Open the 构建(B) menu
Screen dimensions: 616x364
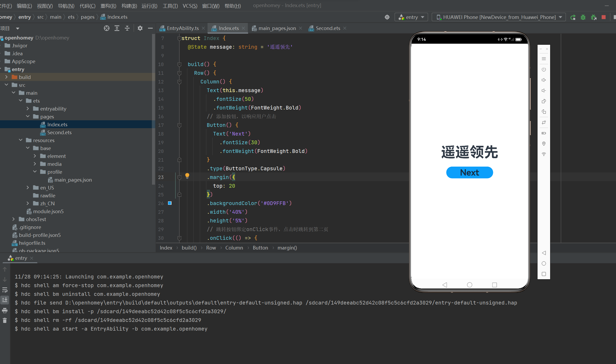coord(129,6)
